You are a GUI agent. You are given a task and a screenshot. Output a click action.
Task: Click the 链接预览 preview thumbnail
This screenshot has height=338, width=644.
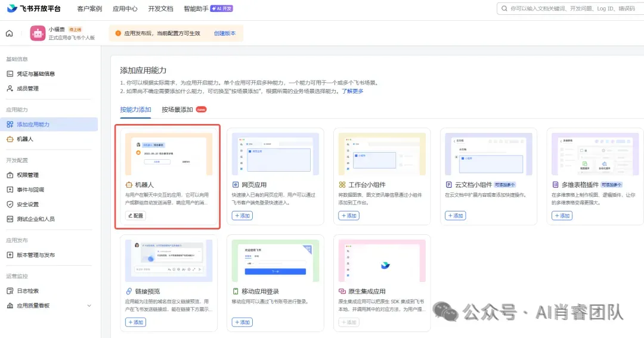(169, 261)
